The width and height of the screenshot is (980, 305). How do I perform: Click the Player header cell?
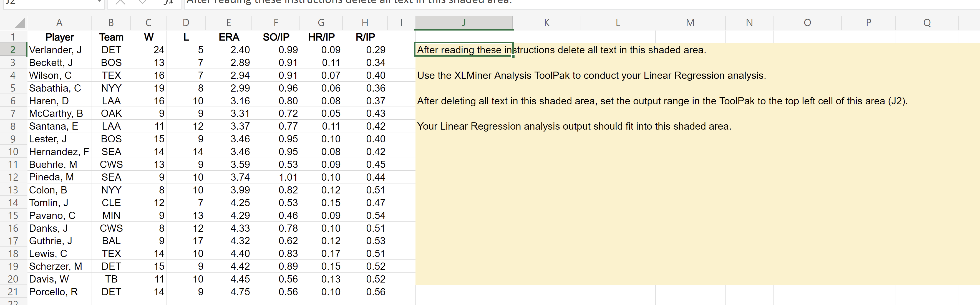point(59,37)
